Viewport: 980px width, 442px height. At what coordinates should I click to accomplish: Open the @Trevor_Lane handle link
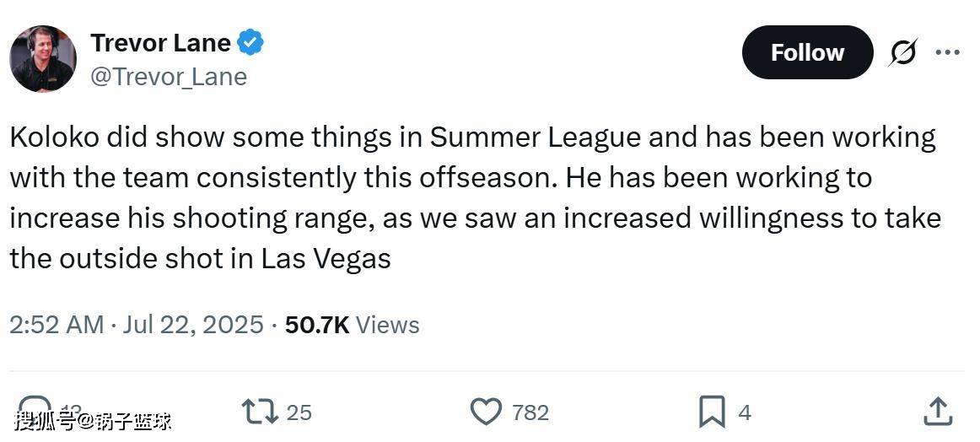pyautogui.click(x=169, y=77)
